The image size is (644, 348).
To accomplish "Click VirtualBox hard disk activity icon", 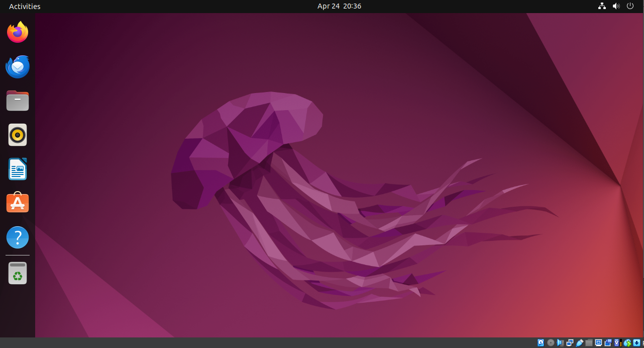I will [x=541, y=342].
